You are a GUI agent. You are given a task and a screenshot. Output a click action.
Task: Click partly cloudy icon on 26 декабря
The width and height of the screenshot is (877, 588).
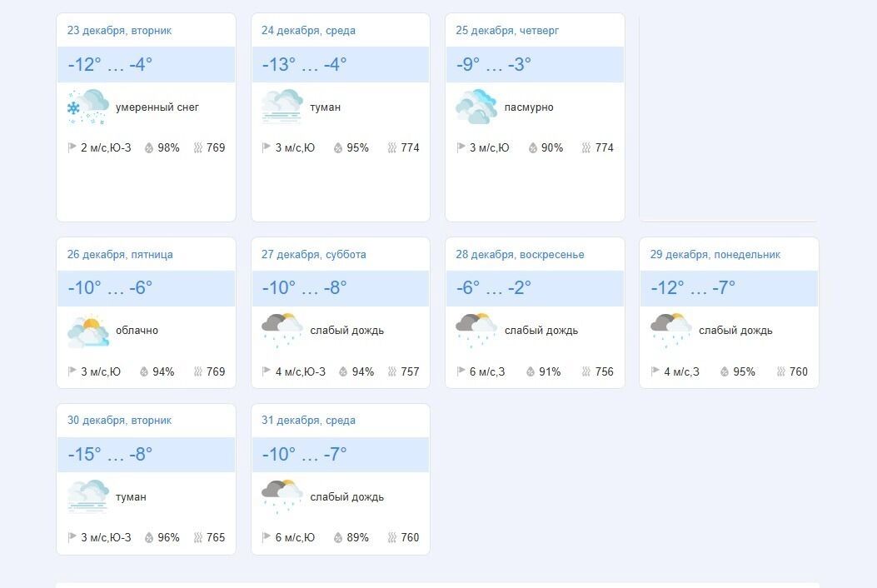[87, 331]
